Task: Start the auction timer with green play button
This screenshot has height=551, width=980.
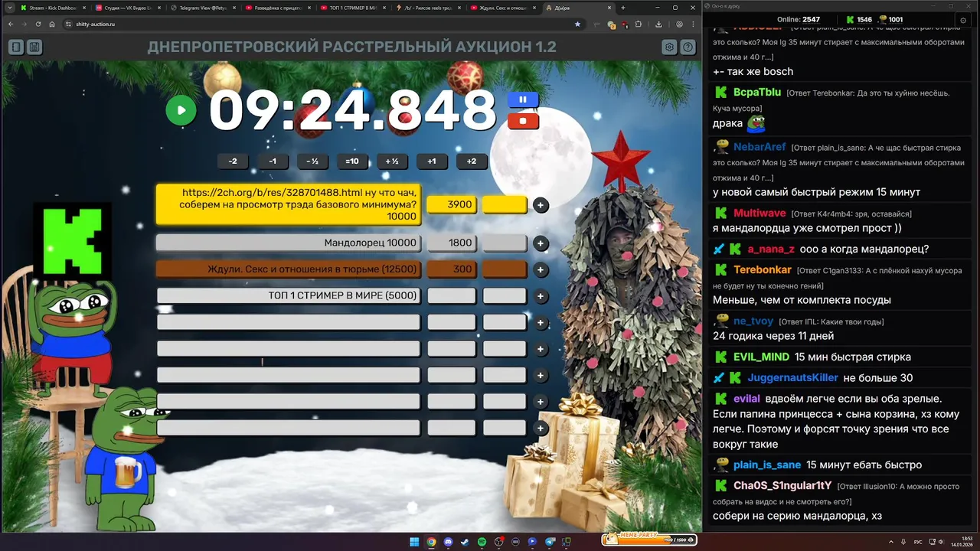Action: 181,110
